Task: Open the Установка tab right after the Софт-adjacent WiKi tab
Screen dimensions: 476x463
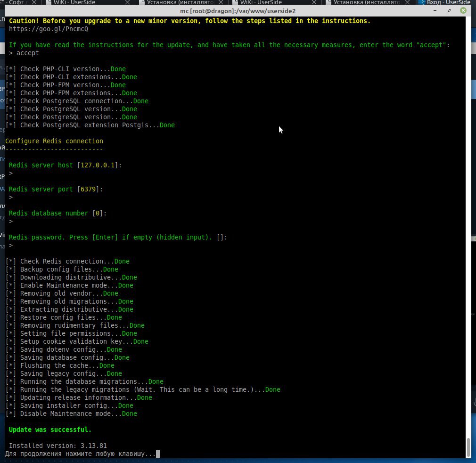Action: tap(181, 2)
